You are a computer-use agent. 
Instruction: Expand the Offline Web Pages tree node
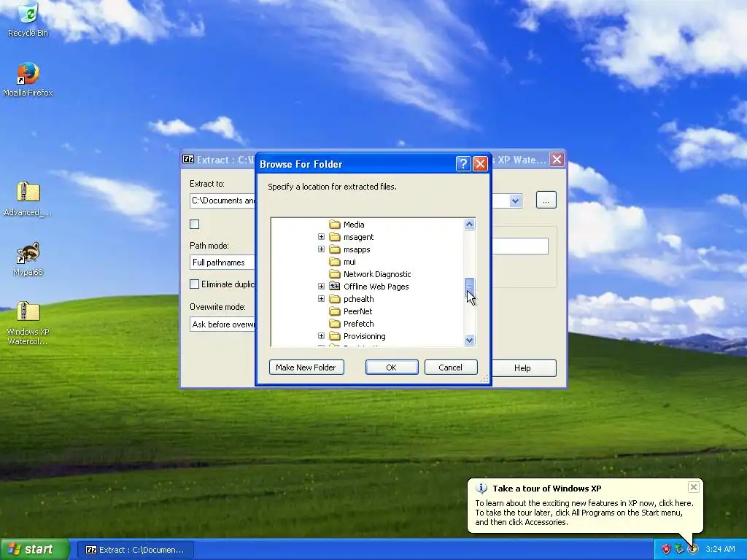[x=321, y=286]
